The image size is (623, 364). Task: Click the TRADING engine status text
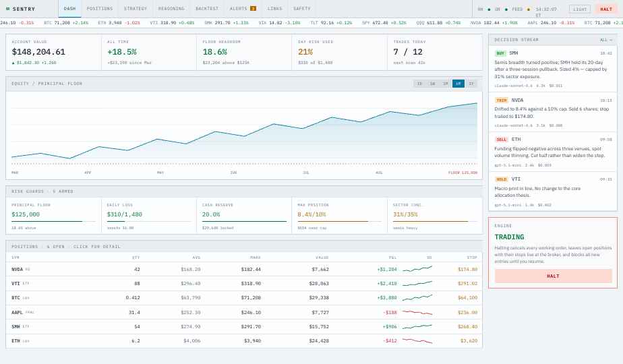pos(509,237)
